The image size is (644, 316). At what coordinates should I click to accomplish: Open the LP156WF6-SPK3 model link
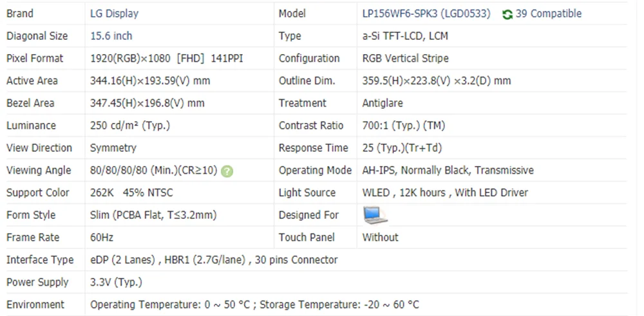click(x=426, y=14)
